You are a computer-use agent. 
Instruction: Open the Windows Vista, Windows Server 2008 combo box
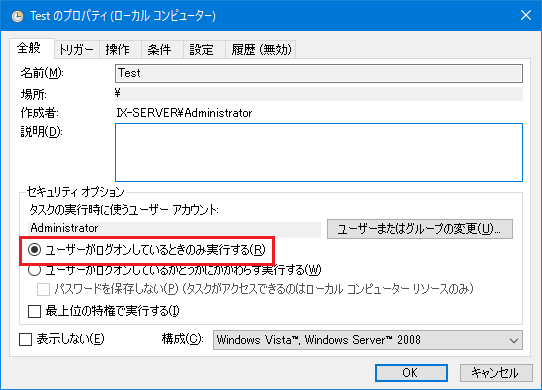368,340
